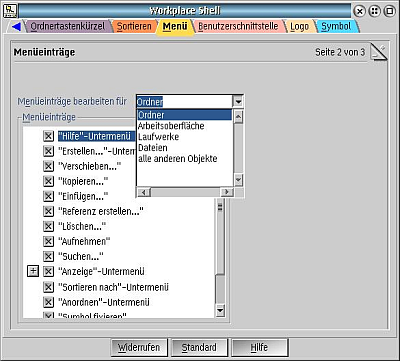Click the dropdown list scroll down arrow

click(x=238, y=180)
